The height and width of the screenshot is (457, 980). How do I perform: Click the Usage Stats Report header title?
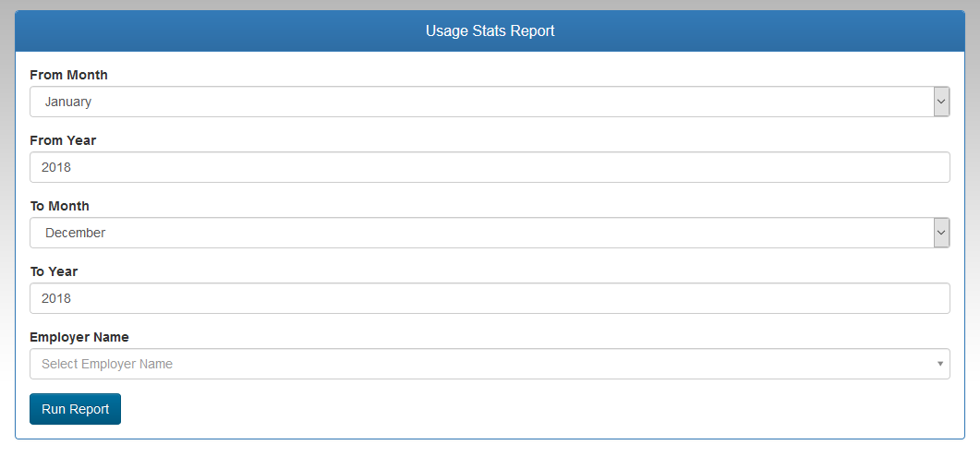point(490,30)
